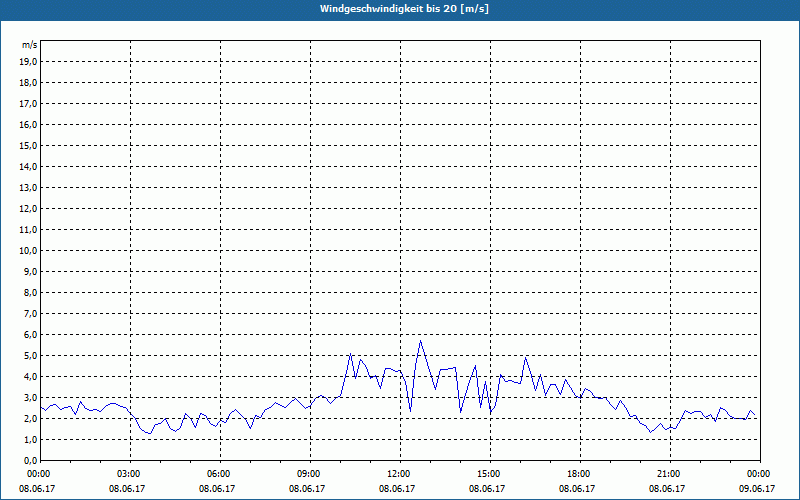Viewport: 800px width, 500px height.
Task: Select the "4,0" y-axis value
Action: click(x=31, y=377)
